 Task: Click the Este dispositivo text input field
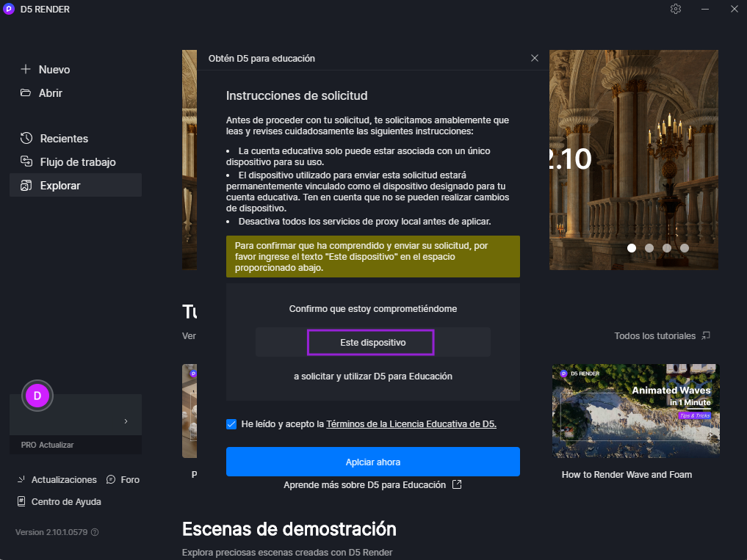coord(372,343)
